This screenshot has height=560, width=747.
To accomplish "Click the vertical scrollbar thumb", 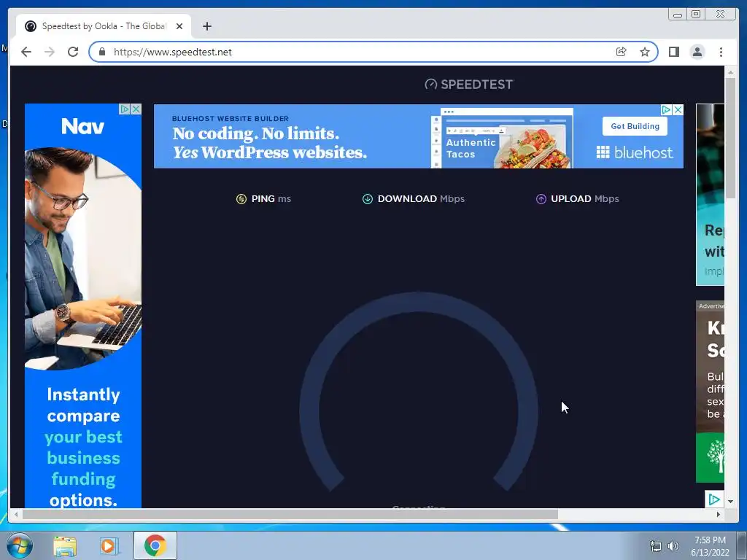I will click(730, 138).
